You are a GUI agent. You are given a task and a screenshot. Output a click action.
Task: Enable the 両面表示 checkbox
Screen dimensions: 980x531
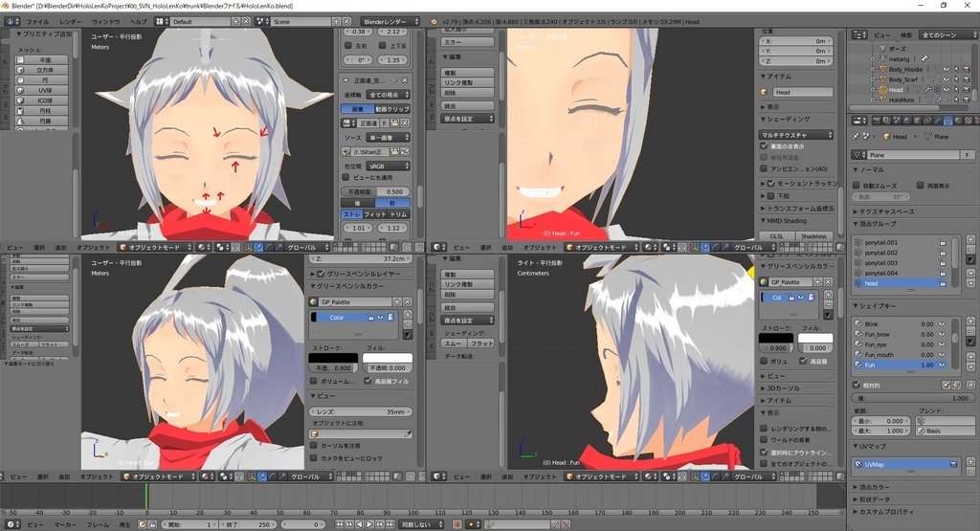pyautogui.click(x=921, y=186)
